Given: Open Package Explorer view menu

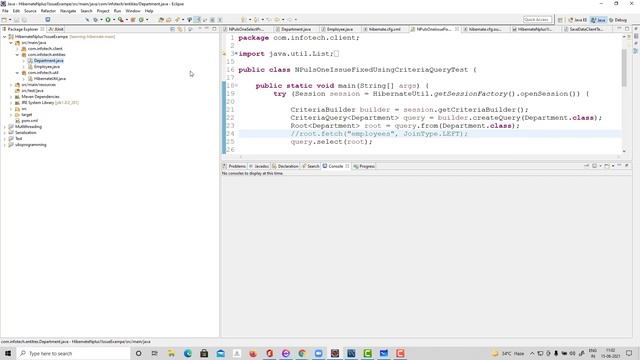Looking at the screenshot, I should pyautogui.click(x=190, y=29).
